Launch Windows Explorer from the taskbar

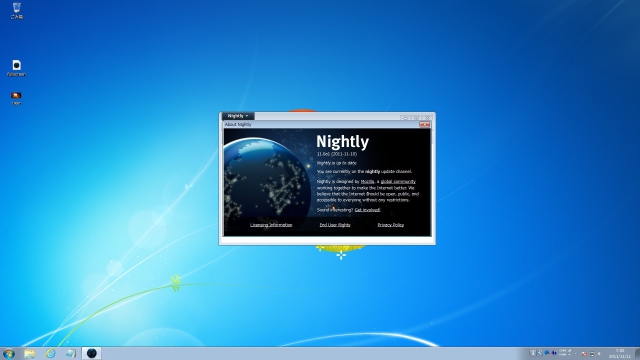(x=29, y=353)
